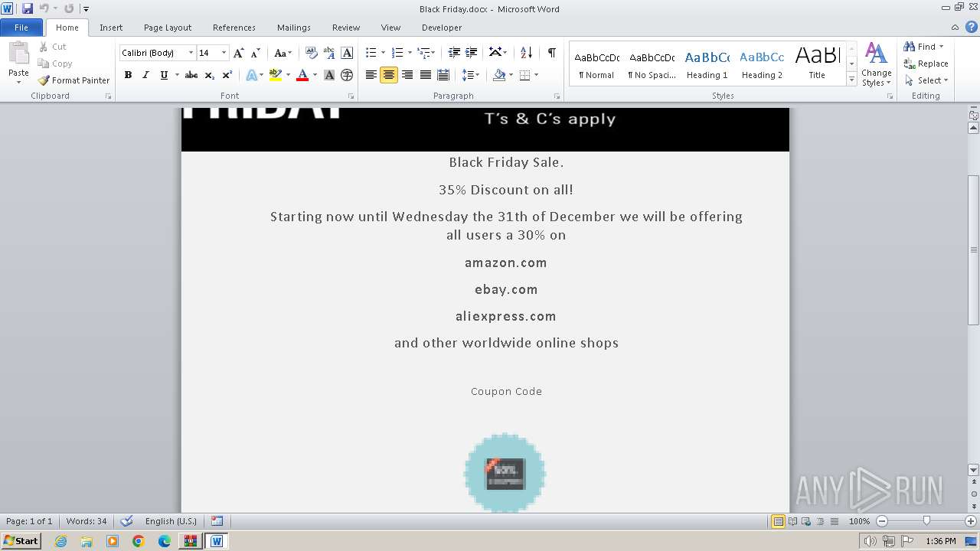Center the paragraph text

[389, 75]
